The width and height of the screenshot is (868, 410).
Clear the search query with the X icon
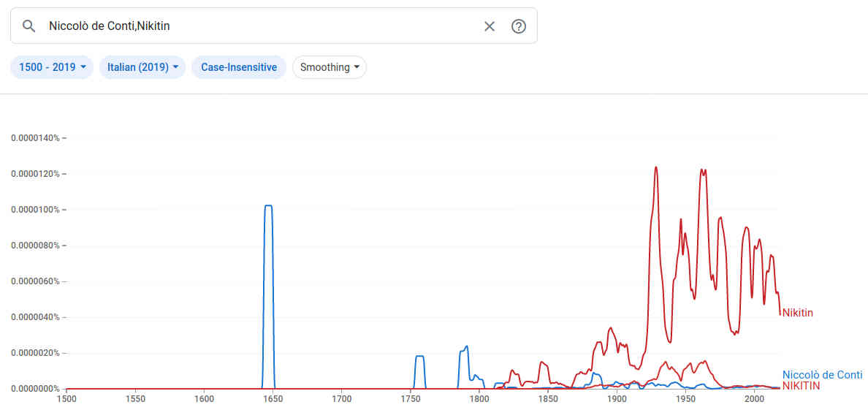click(x=490, y=26)
